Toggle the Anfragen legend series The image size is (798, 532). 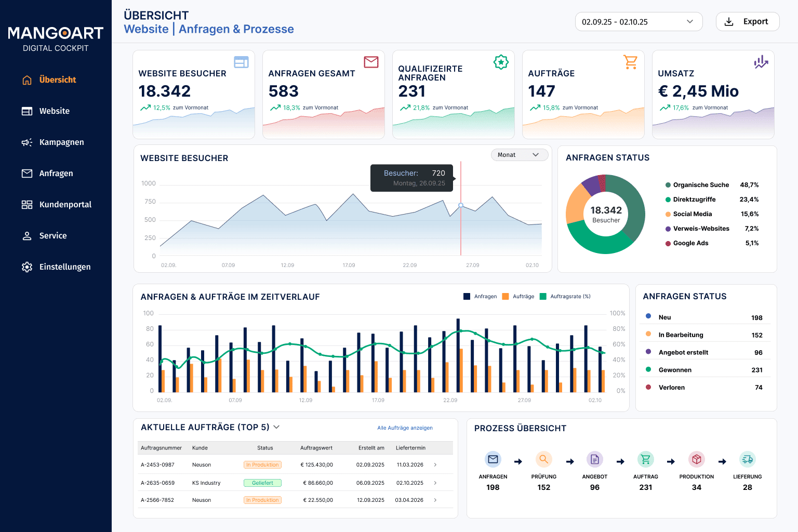(x=480, y=296)
